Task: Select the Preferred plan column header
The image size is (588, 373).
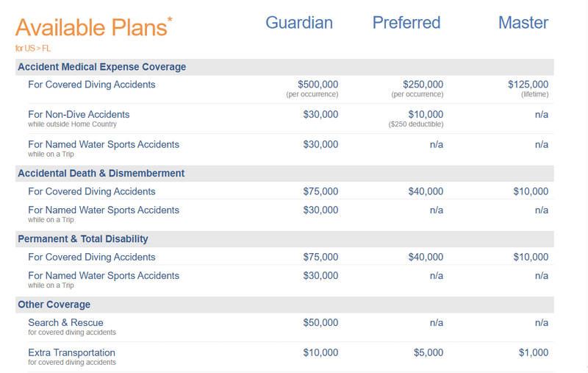Action: tap(406, 23)
